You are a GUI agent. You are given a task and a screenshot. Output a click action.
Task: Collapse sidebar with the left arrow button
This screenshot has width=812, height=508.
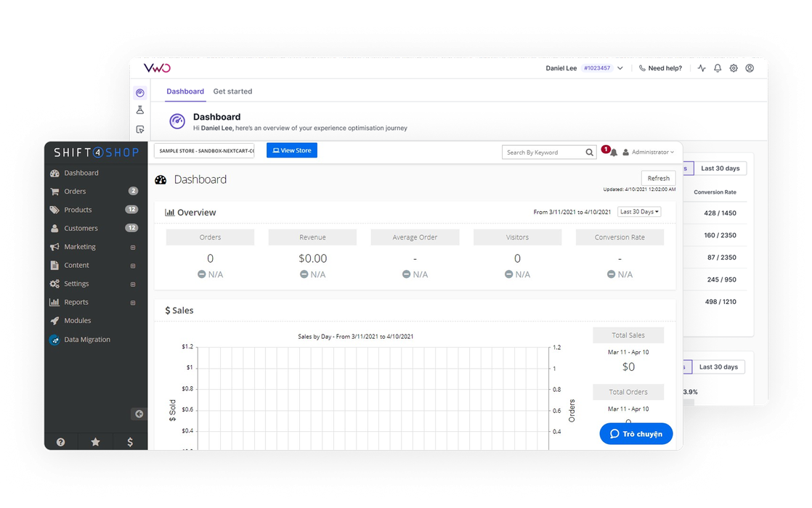tap(139, 414)
